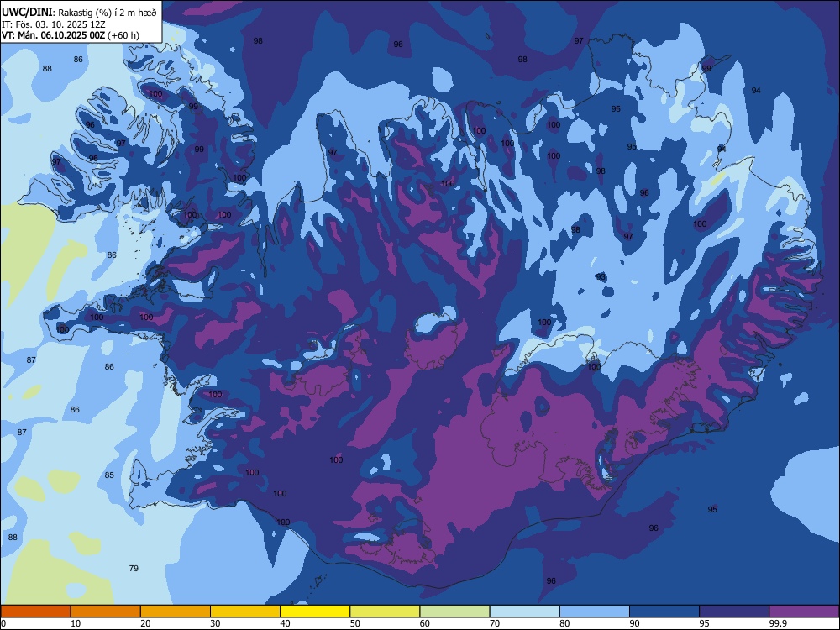Click the '90' legend scale label
Viewport: 840px width, 630px height.
pyautogui.click(x=634, y=623)
